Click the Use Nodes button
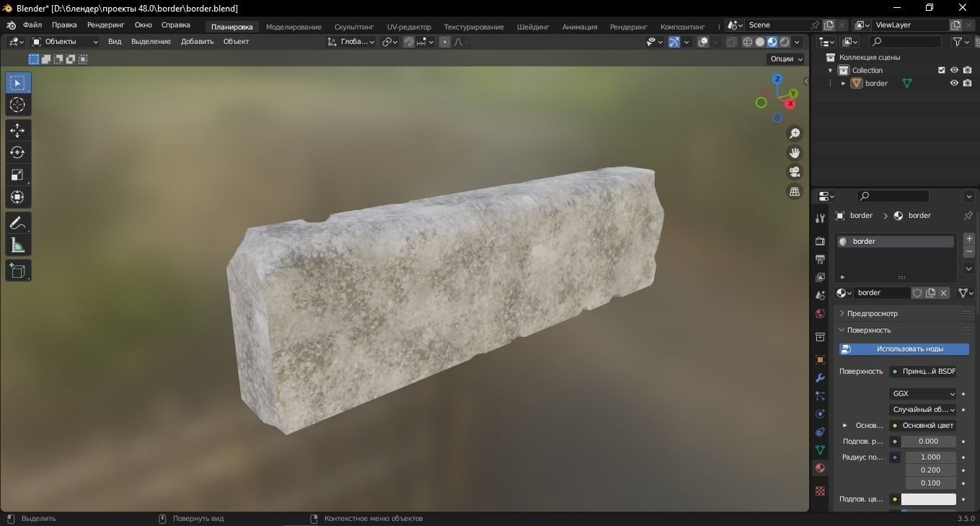Image resolution: width=980 pixels, height=526 pixels. coord(904,349)
